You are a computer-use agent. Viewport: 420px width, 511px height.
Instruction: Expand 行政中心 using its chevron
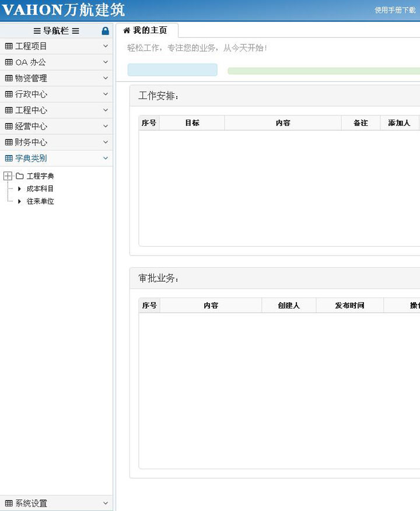(x=106, y=94)
